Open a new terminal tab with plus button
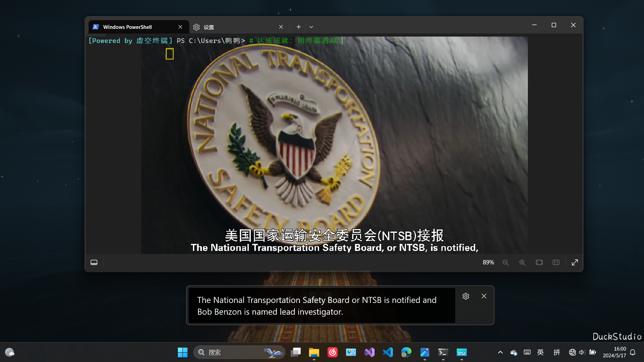This screenshot has width=644, height=362. pos(298,27)
